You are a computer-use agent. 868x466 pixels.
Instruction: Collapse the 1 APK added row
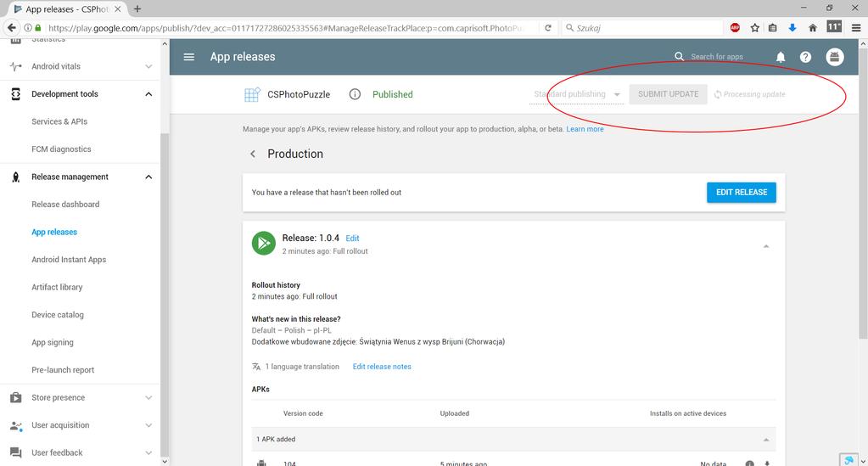(x=766, y=440)
